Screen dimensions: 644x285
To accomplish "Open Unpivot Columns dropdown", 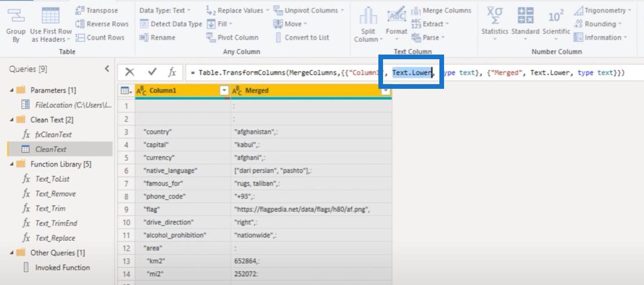I will pos(309,10).
